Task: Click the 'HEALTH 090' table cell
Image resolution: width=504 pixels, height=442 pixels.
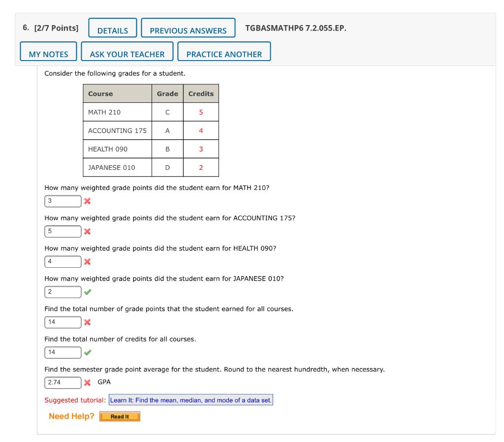Action: pos(117,149)
